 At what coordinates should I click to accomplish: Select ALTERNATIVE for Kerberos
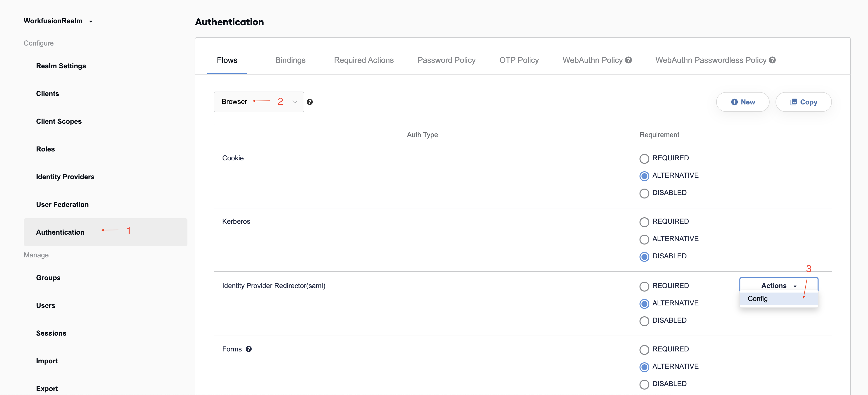click(644, 239)
